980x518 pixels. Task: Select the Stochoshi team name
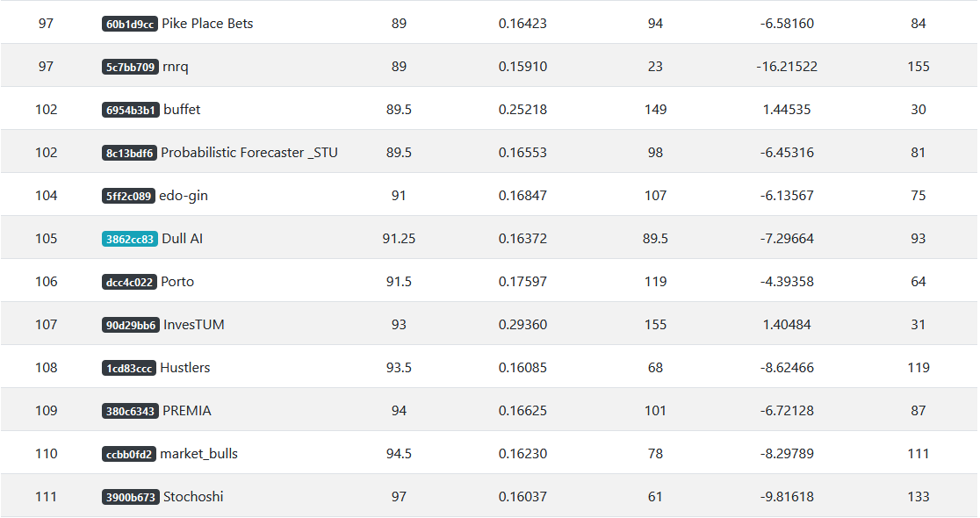click(x=193, y=497)
